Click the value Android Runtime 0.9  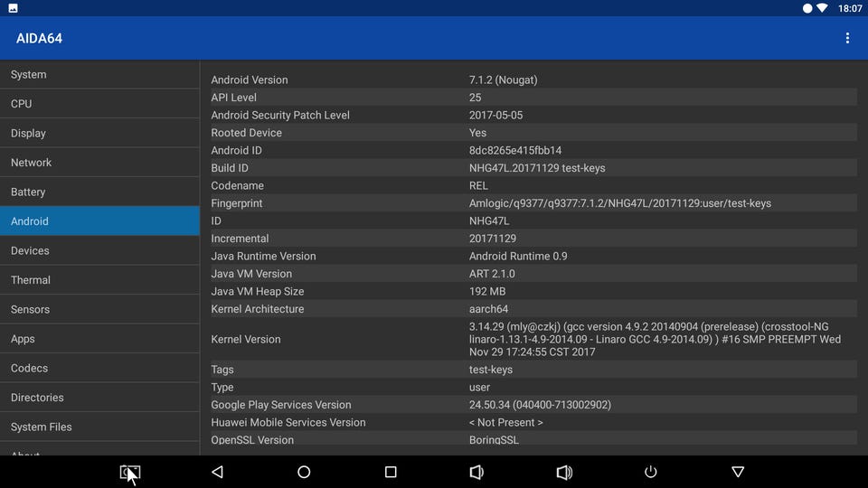tap(518, 256)
